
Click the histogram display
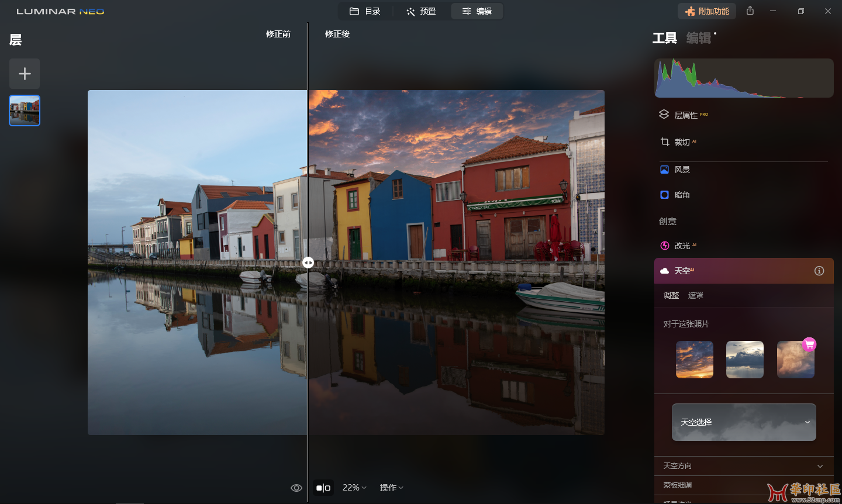coord(744,78)
